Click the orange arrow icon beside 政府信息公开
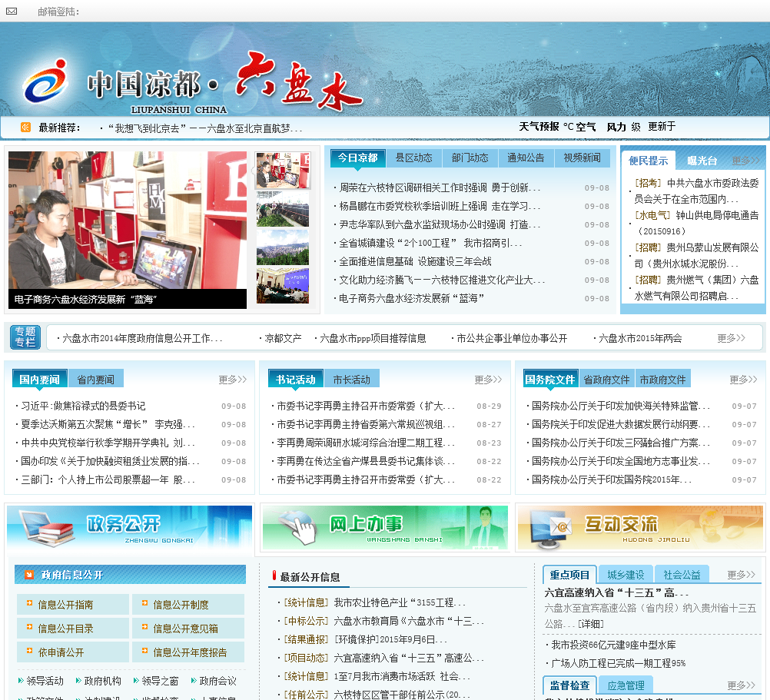This screenshot has width=770, height=700. [x=29, y=574]
